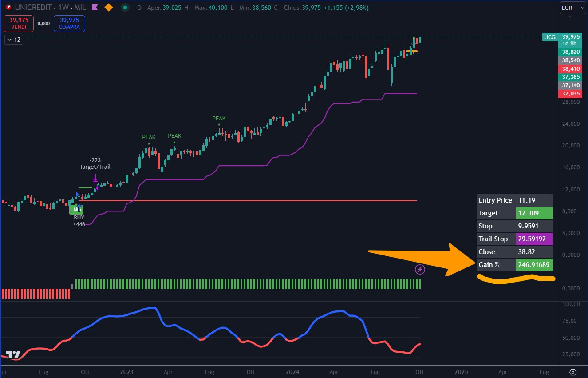The height and width of the screenshot is (378, 588).
Task: Click the green market status dot
Action: [x=126, y=8]
